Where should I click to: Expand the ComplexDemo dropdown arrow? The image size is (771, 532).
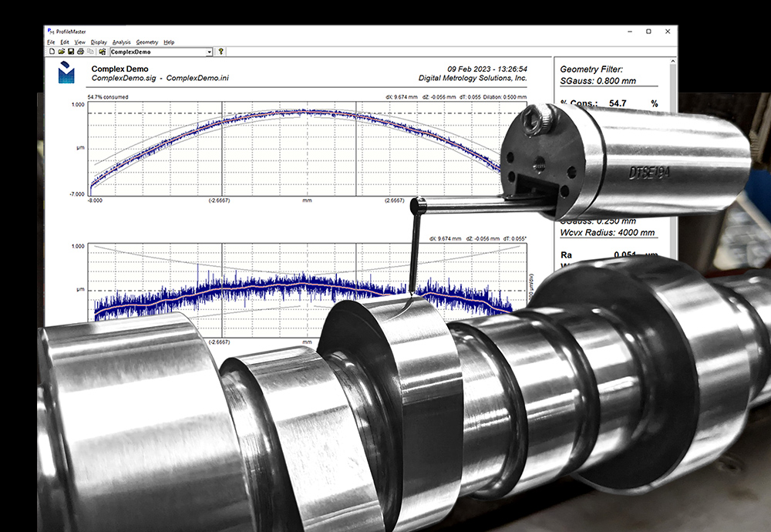coord(209,50)
